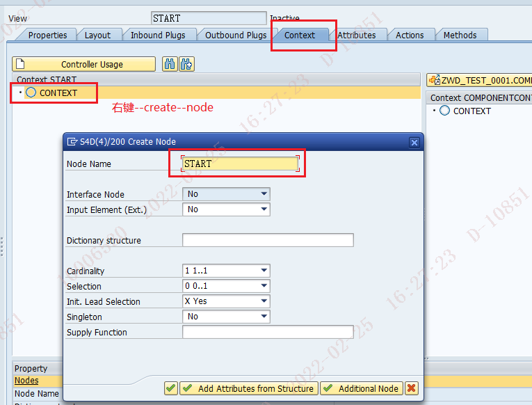This screenshot has height=405, width=532.
Task: Click the Dictionary structure input field
Action: pyautogui.click(x=268, y=240)
